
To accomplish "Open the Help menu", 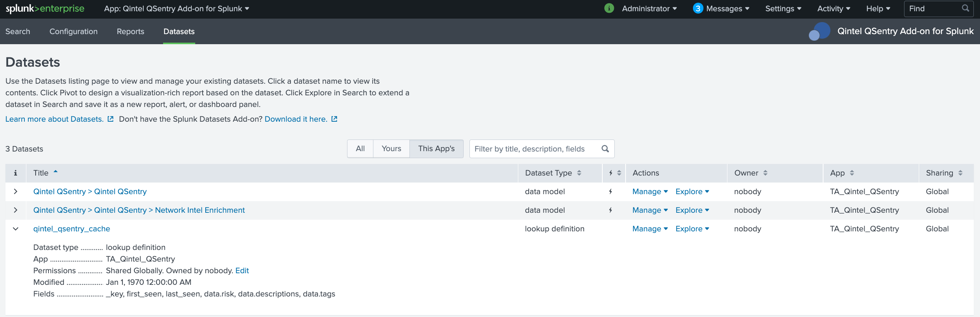I will (878, 9).
